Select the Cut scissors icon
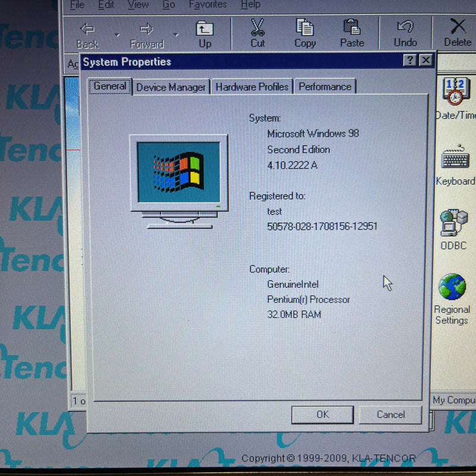The image size is (476, 476). (x=258, y=29)
